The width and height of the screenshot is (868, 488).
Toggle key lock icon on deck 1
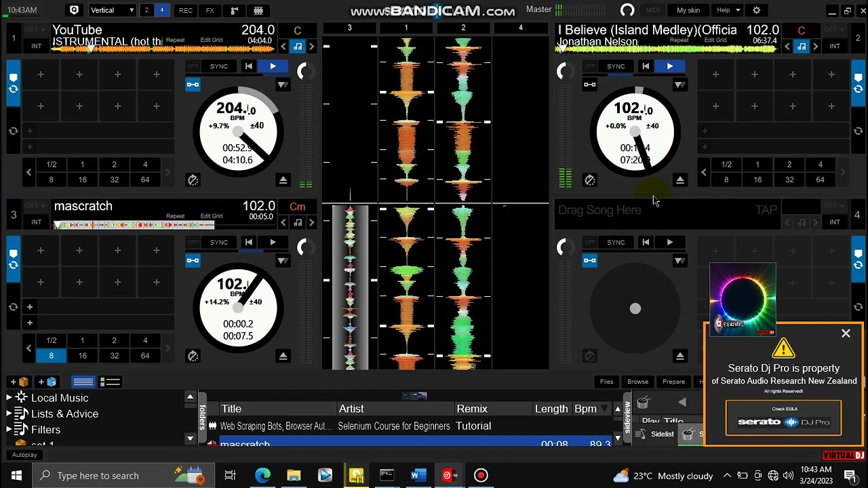pos(193,85)
